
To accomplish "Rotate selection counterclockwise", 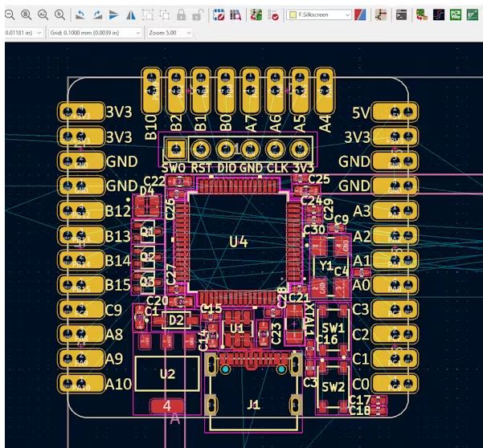I will pyautogui.click(x=80, y=14).
